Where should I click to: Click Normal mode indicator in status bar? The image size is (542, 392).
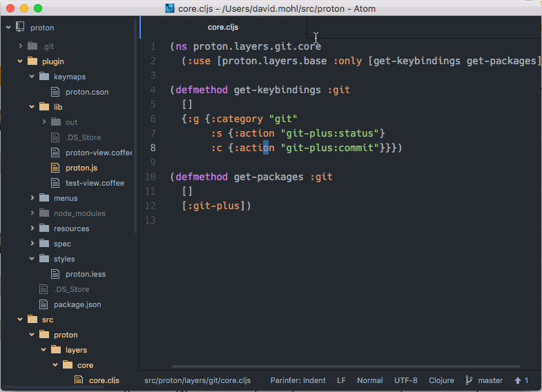pos(369,380)
